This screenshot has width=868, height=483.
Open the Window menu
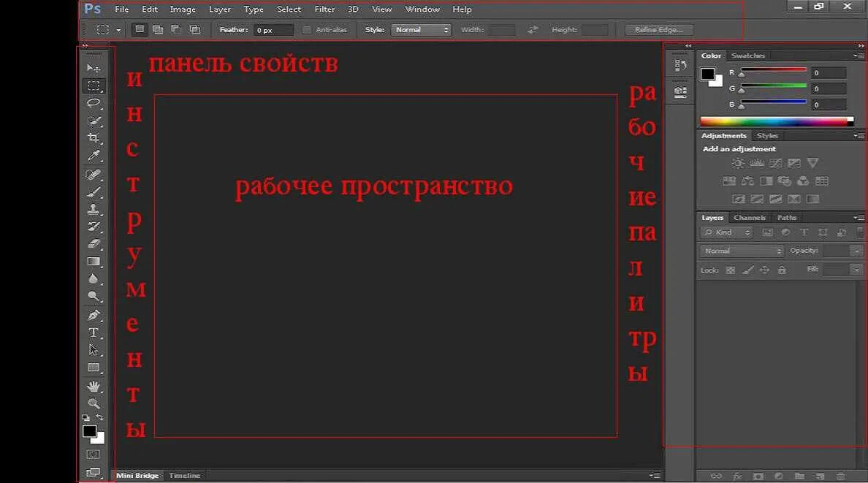click(422, 9)
